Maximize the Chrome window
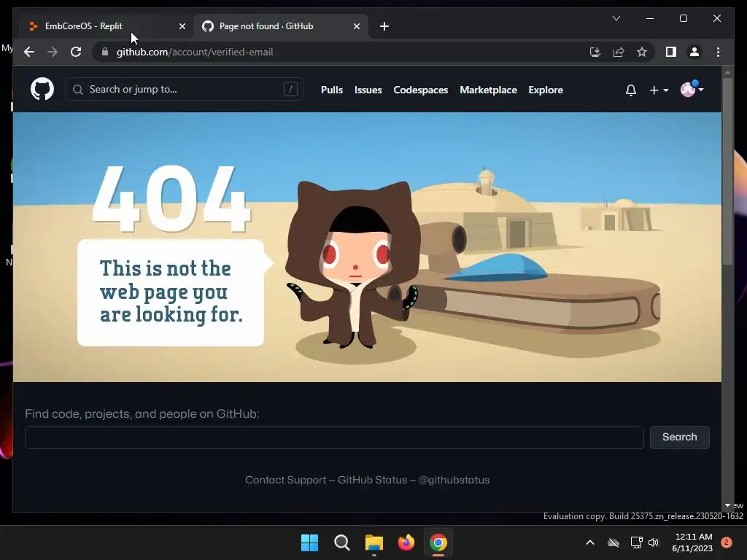The image size is (747, 560). pos(683,18)
